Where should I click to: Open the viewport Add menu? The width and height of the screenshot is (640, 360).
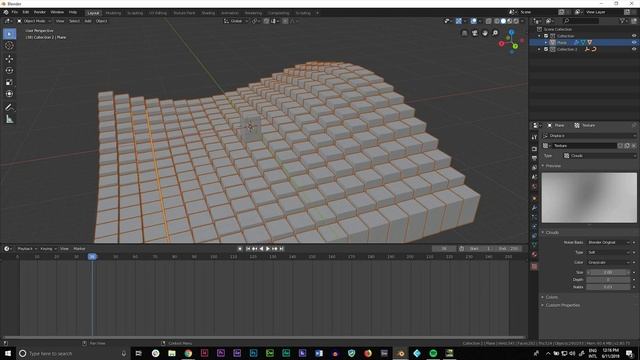click(x=88, y=21)
